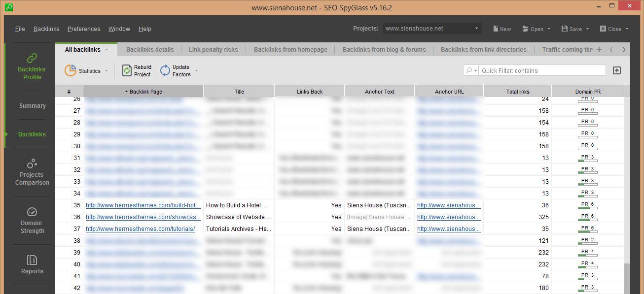Select the 'Tutorials Archives - He...' title cell
Screen dimensions: 644x294
pyautogui.click(x=239, y=229)
